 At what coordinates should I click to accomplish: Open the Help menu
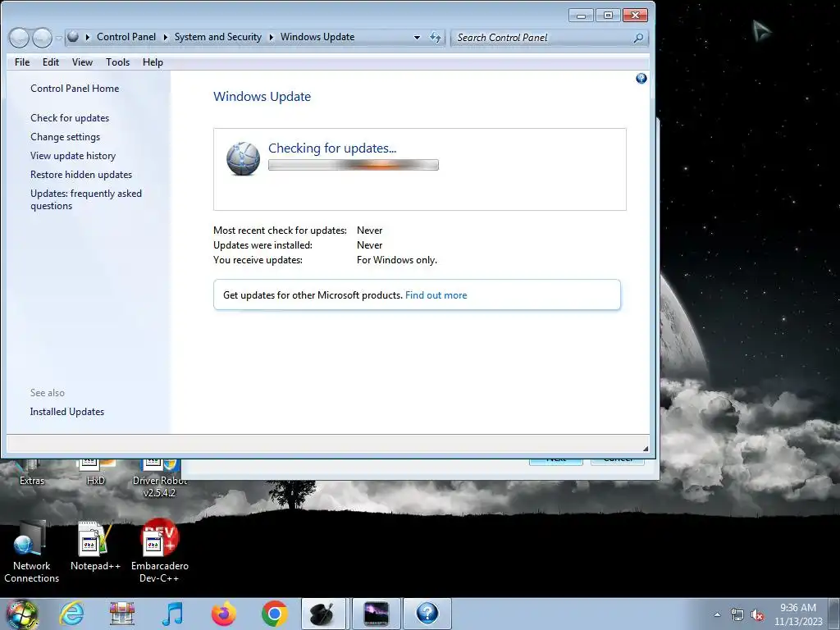[x=153, y=62]
